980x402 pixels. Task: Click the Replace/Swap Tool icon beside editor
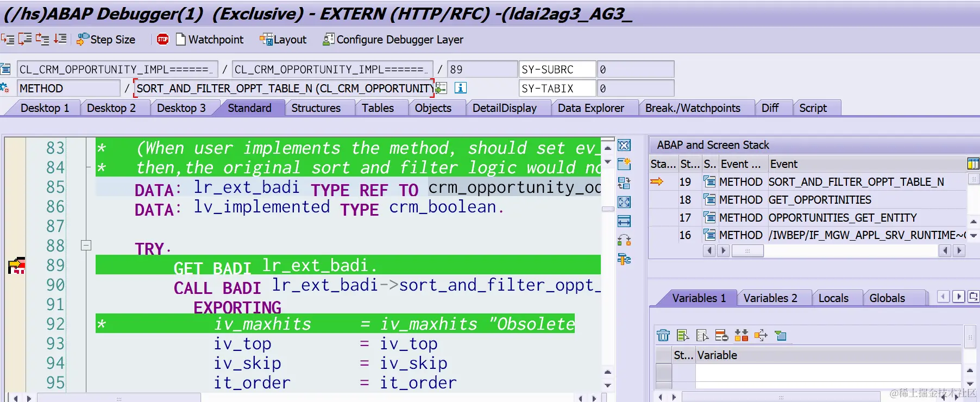(624, 183)
